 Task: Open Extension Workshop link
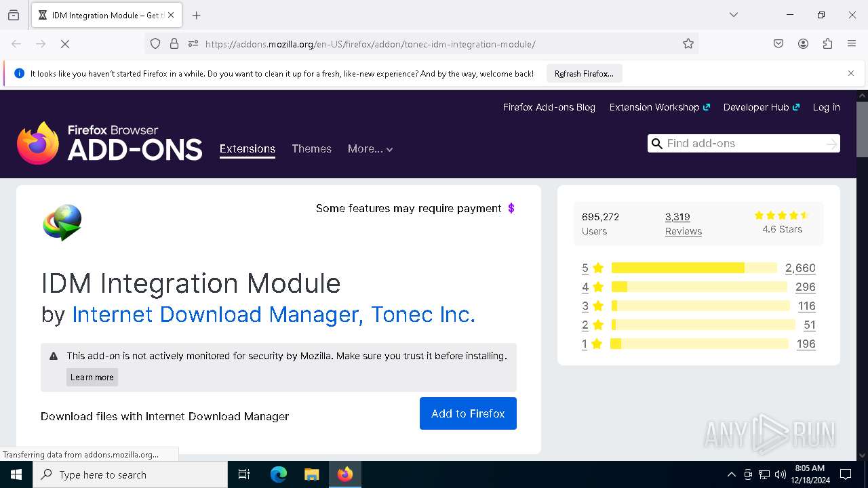tap(659, 107)
